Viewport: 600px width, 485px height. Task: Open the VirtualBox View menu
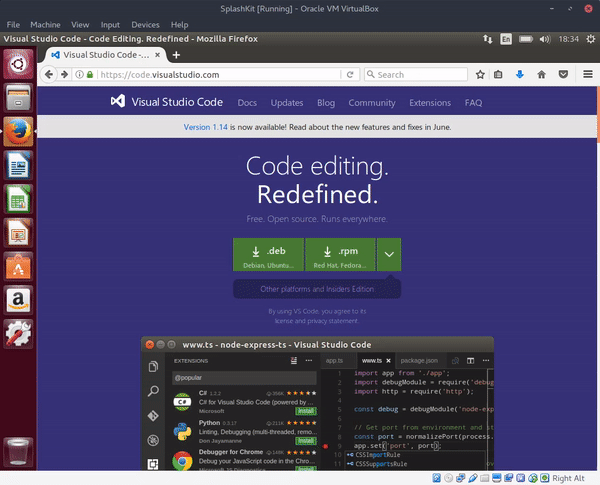80,25
